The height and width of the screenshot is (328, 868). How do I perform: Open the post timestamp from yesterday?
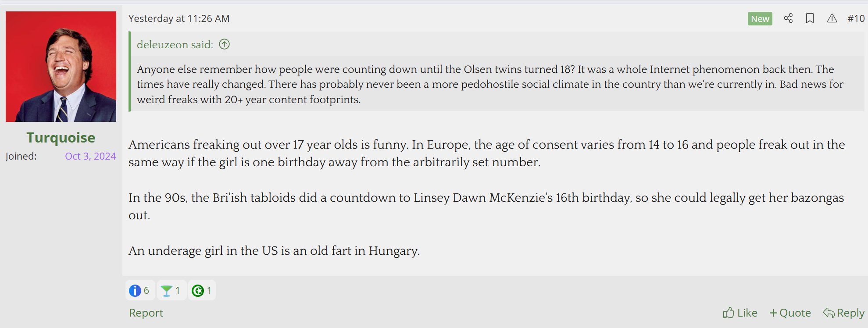point(179,18)
